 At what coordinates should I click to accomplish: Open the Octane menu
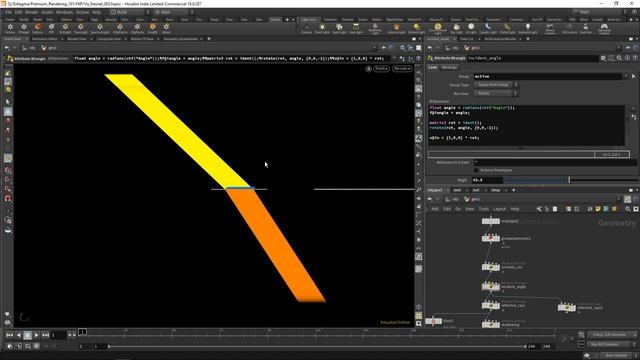click(82, 12)
